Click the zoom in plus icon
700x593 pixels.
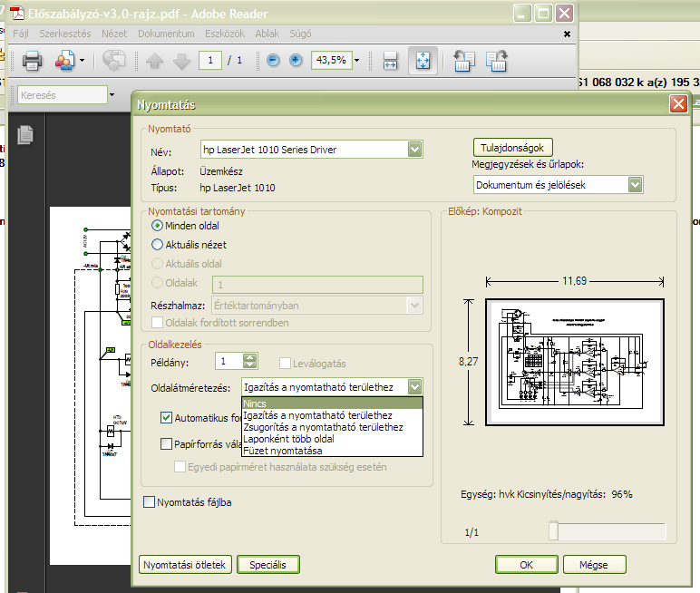pyautogui.click(x=296, y=61)
